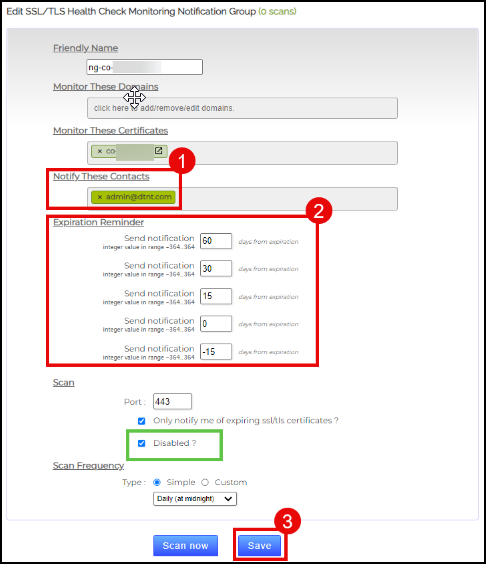Viewport: 486px width, 564px height.
Task: Select the Simple scan frequency type
Action: (x=157, y=482)
